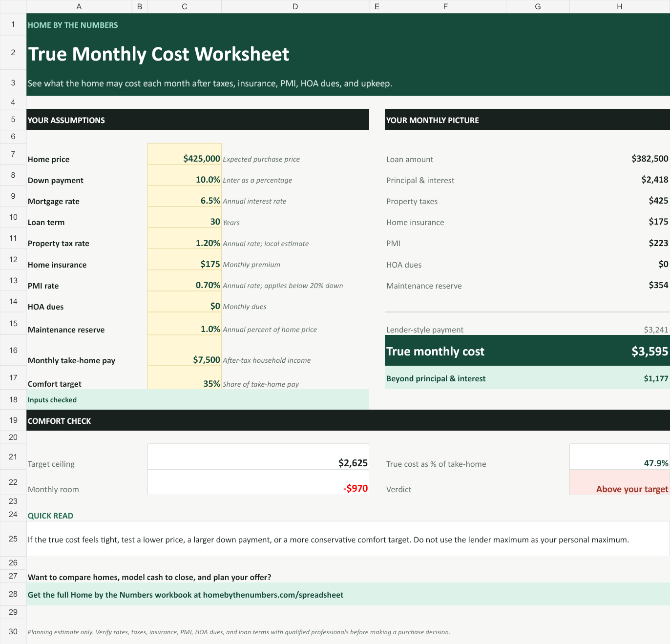Screen dimensions: 670x644
Task: Select column A header
Action: tap(79, 6)
